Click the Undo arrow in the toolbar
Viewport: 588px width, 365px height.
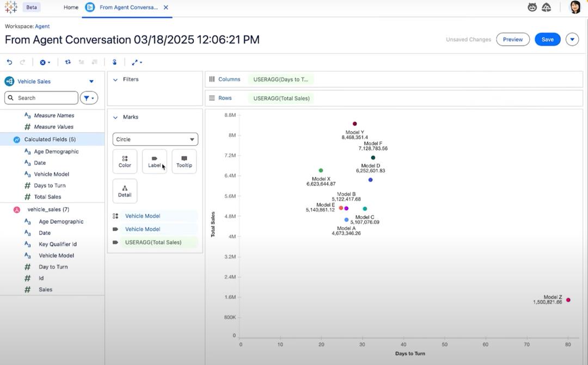tap(9, 62)
